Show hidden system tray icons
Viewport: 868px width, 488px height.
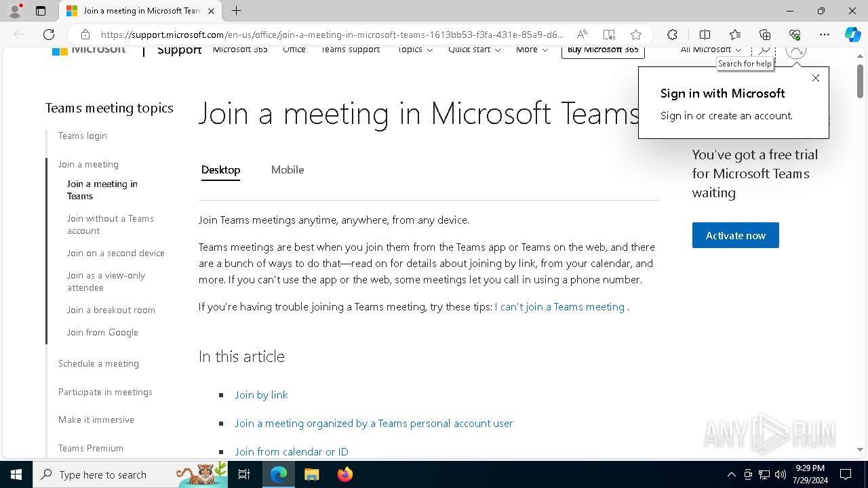click(731, 474)
